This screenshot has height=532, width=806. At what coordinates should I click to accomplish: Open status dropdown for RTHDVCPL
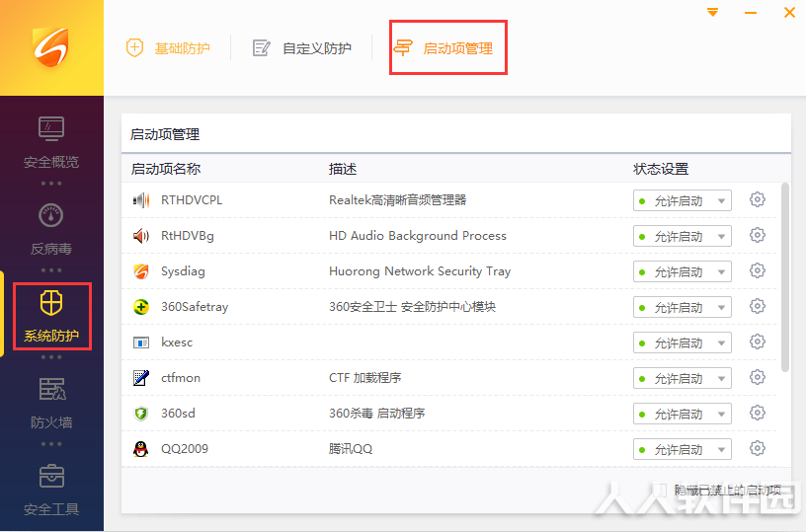tap(683, 200)
